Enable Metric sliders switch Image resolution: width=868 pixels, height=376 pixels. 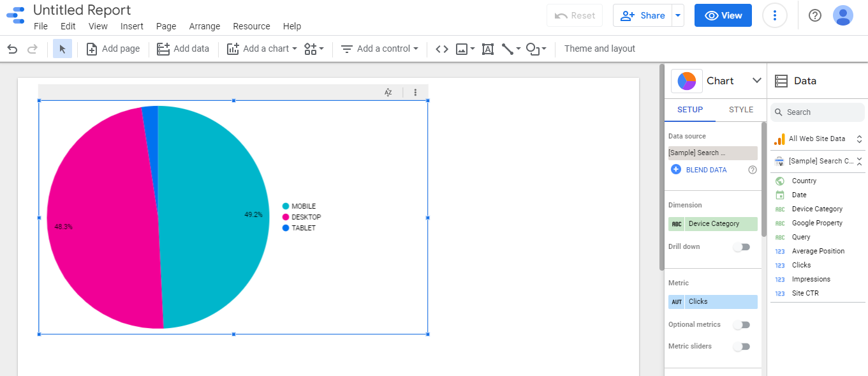point(741,347)
